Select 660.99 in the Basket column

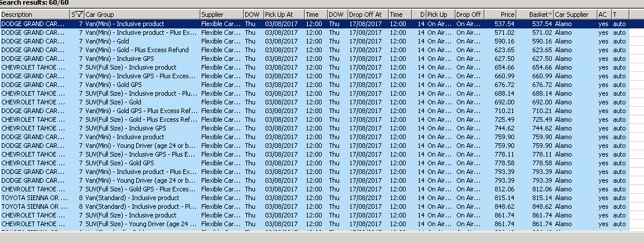click(535, 76)
